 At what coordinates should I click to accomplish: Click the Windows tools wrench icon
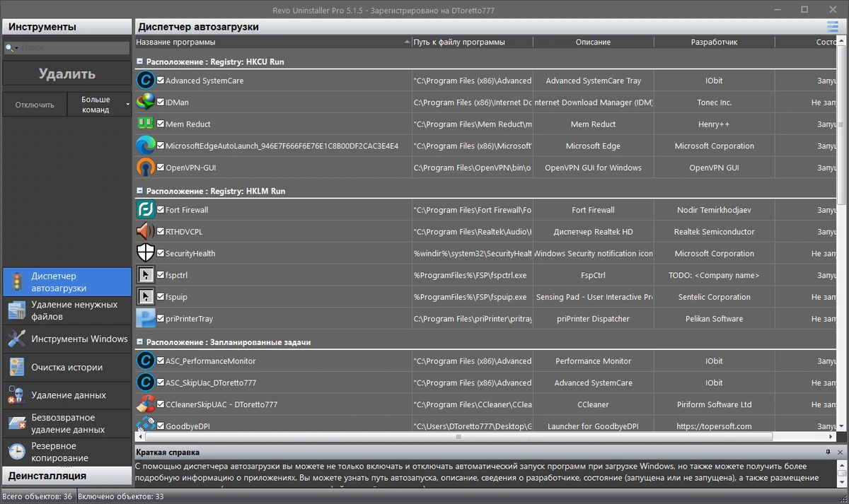(16, 339)
